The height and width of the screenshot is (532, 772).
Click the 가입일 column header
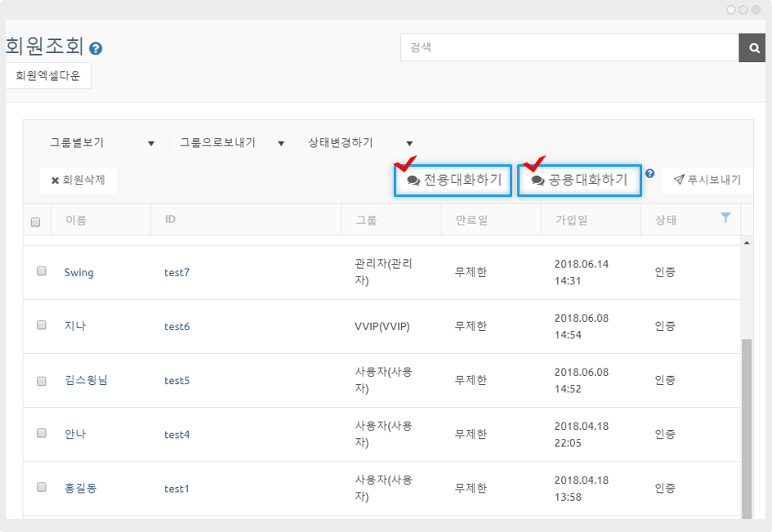click(571, 220)
